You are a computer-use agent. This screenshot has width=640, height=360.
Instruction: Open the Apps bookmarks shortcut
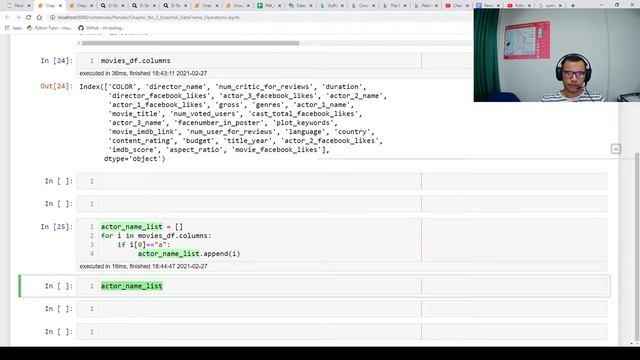(x=13, y=28)
